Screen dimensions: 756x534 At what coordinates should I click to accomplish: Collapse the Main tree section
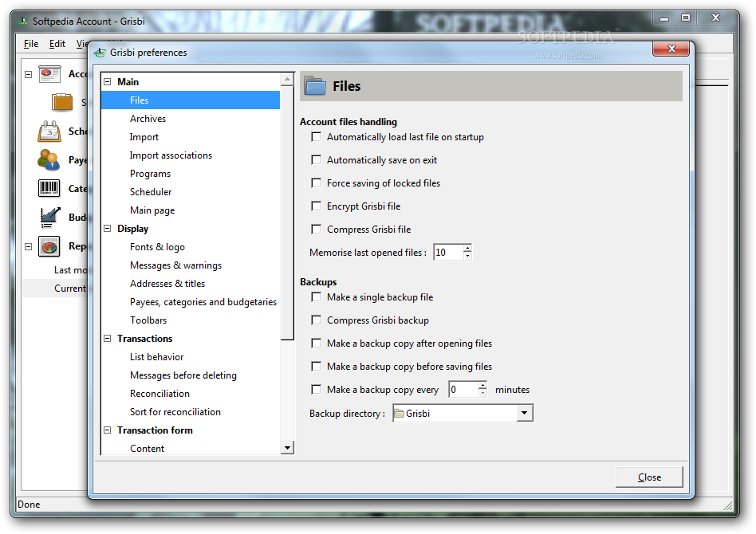tap(108, 82)
